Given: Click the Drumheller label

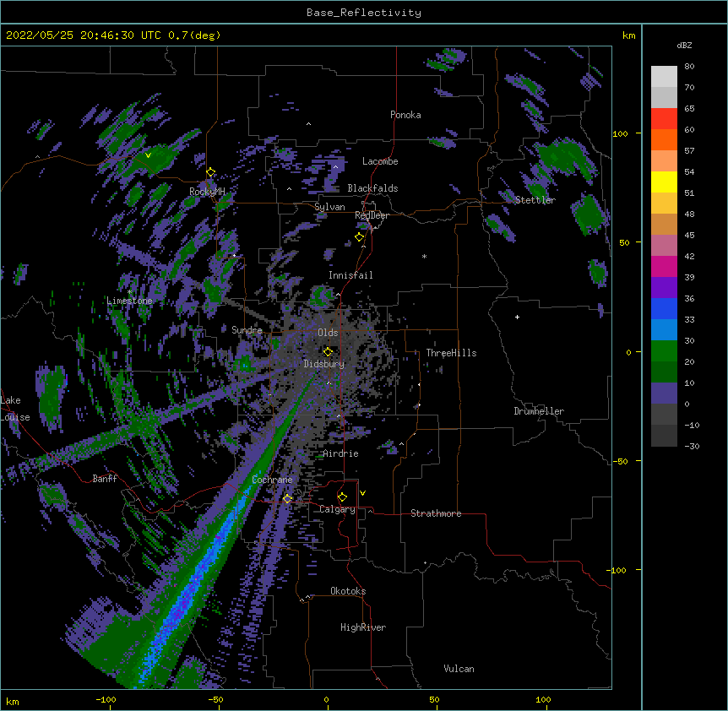Looking at the screenshot, I should coord(539,411).
